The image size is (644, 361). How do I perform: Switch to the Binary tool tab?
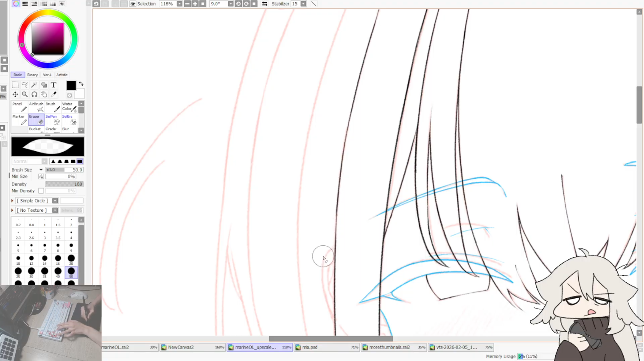pos(33,75)
